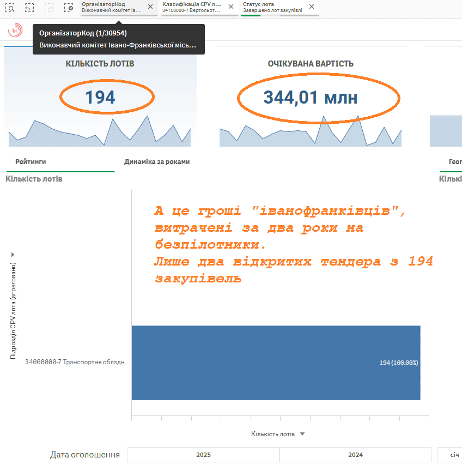Viewport: 462px width, 476px height.
Task: Expand the Кількість лотів measure dropdown
Action: [x=302, y=434]
